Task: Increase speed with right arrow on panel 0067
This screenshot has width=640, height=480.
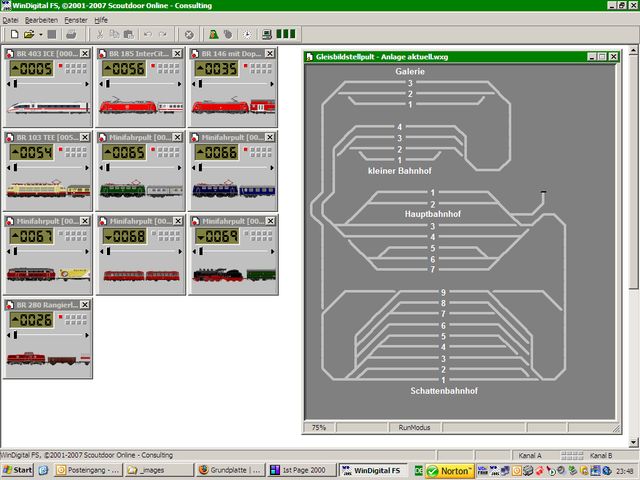Action: (87, 251)
